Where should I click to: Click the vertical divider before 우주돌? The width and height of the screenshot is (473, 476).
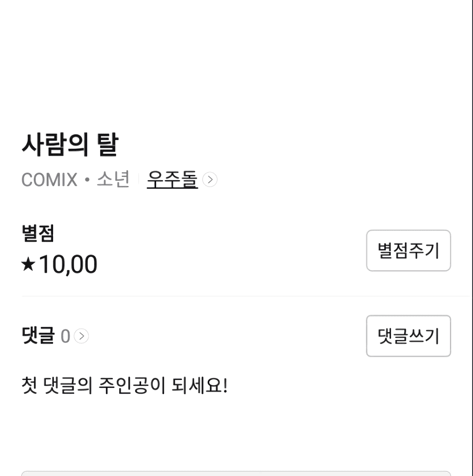point(138,179)
